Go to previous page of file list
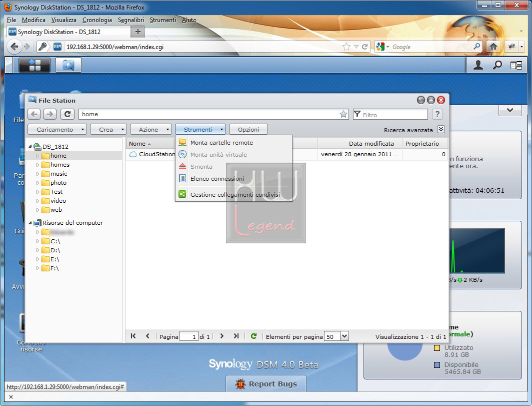Screen dimensions: 532x406 pyautogui.click(x=147, y=336)
